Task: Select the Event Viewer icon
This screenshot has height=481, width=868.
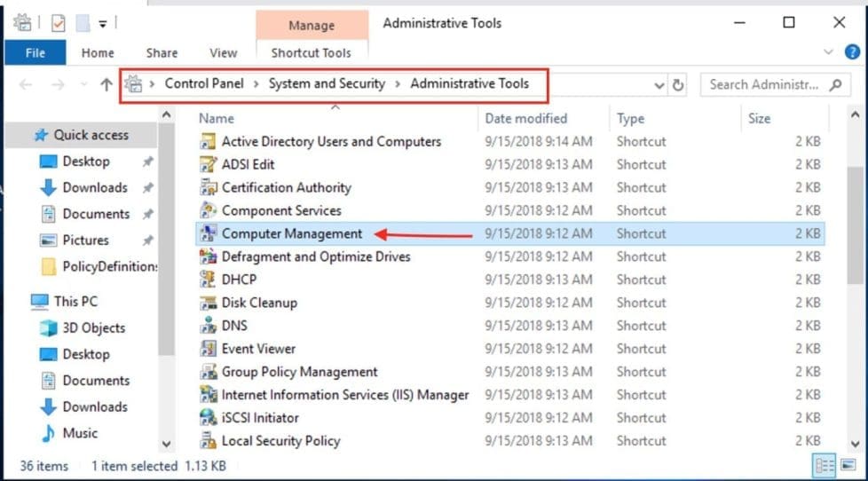Action: coord(208,349)
